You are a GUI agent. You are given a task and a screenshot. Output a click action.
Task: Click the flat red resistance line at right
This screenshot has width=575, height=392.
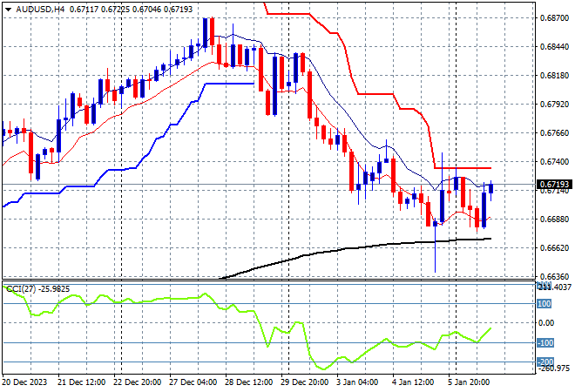pos(462,168)
